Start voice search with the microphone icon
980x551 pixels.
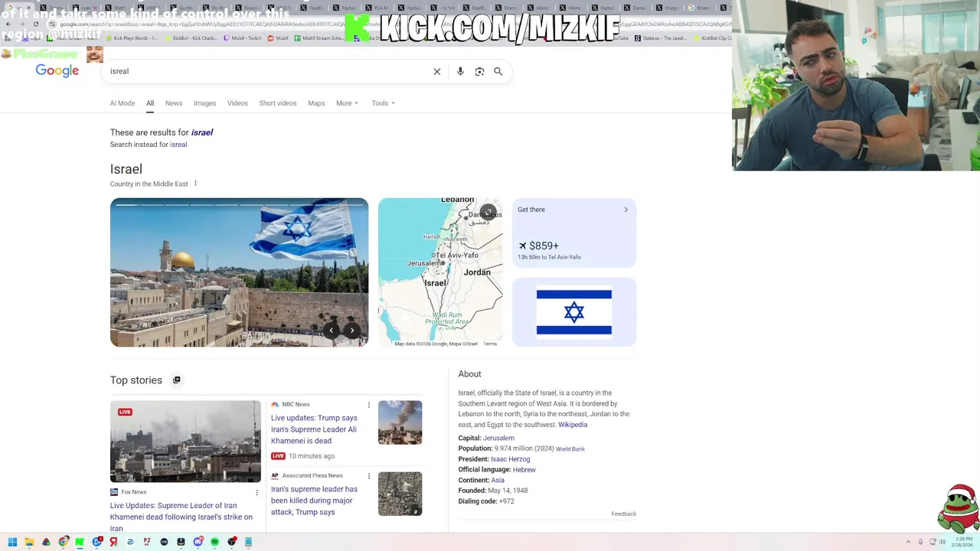[x=460, y=71]
